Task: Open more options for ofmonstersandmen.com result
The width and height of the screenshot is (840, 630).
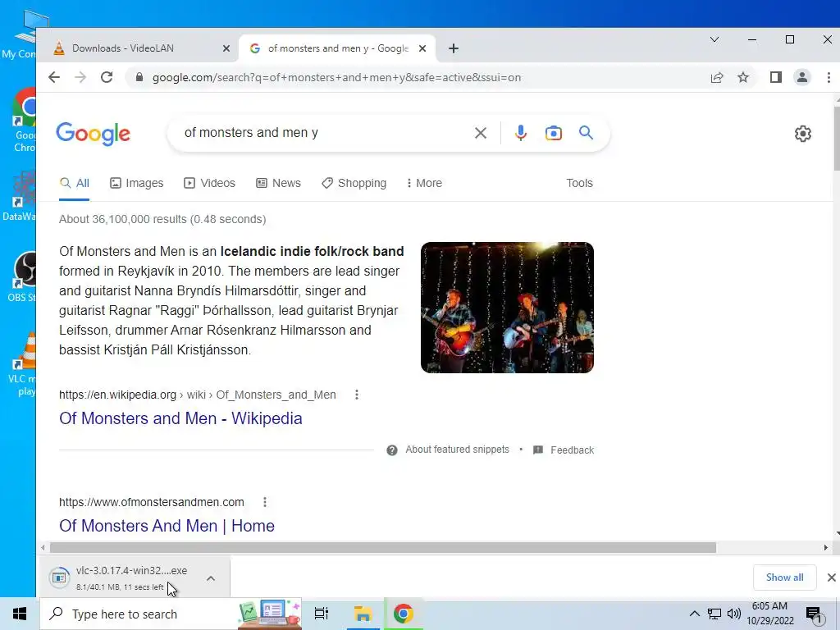Action: pyautogui.click(x=265, y=502)
